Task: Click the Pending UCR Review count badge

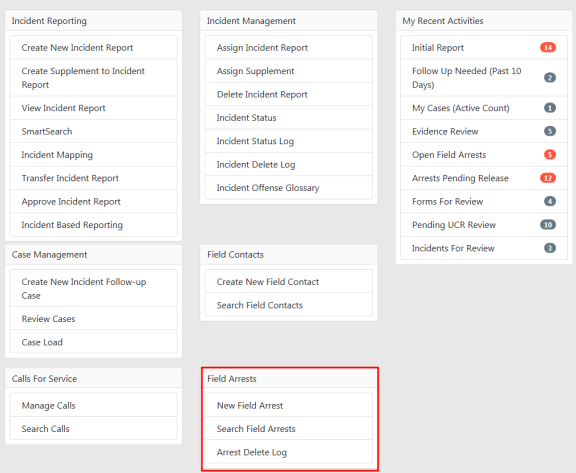Action: tap(548, 225)
